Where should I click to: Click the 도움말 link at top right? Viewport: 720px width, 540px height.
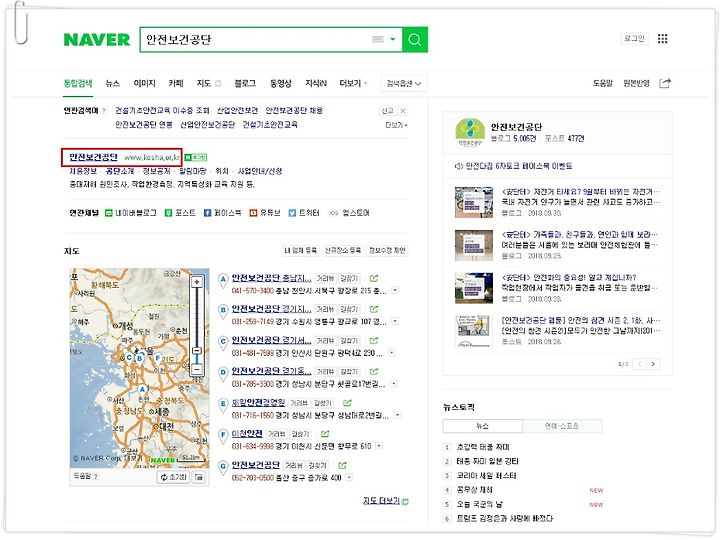602,83
